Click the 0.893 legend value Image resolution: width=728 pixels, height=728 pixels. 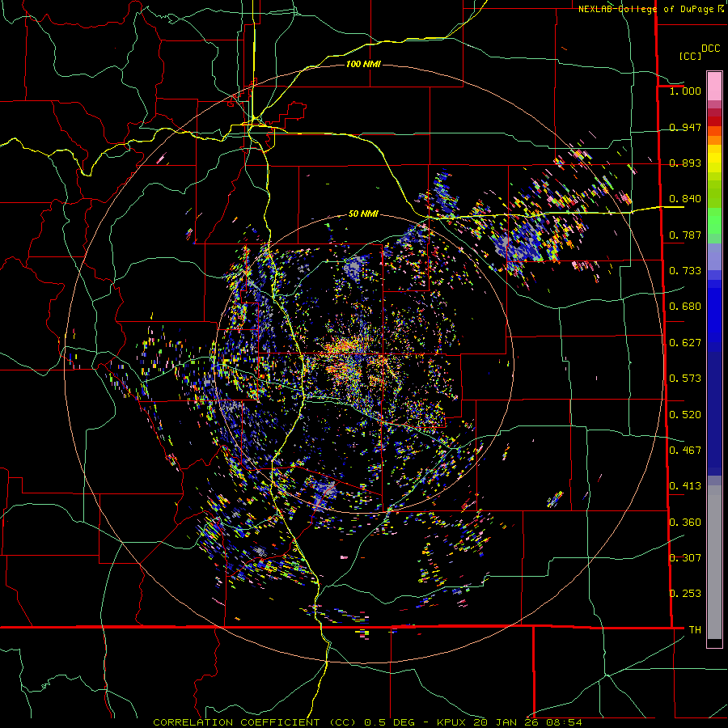[685, 163]
